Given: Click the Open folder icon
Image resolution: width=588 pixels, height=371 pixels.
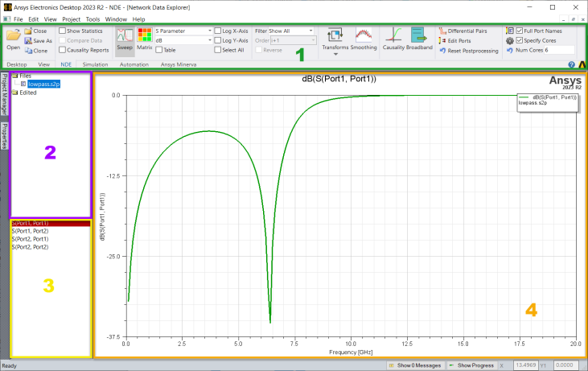Looking at the screenshot, I should tap(13, 35).
